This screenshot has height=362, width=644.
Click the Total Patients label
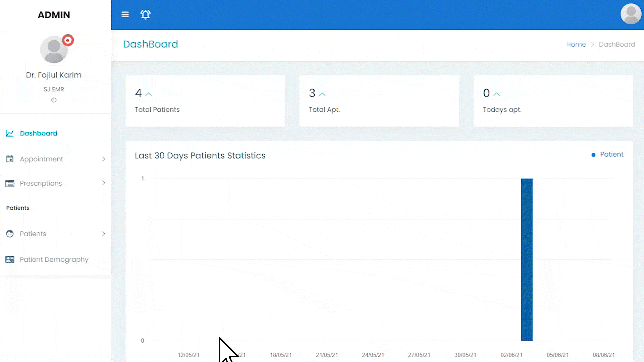tap(157, 110)
